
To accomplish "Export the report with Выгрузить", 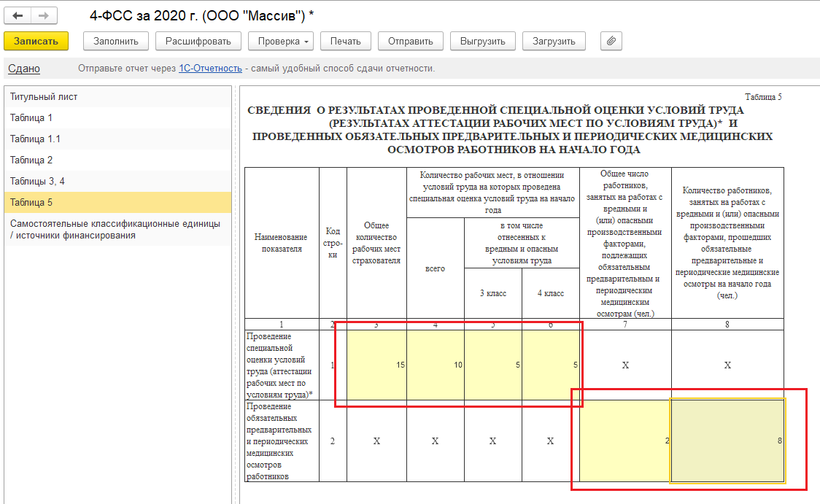I will pos(483,41).
